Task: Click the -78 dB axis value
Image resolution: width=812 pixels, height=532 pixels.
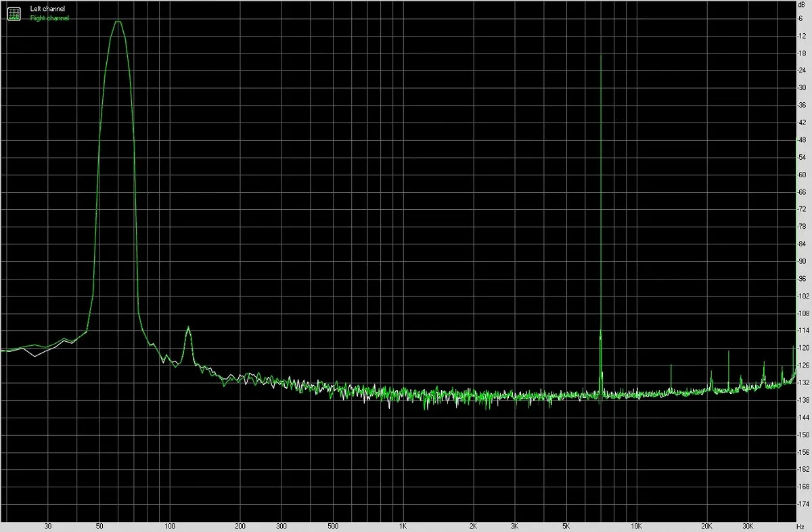Action: coord(803,227)
